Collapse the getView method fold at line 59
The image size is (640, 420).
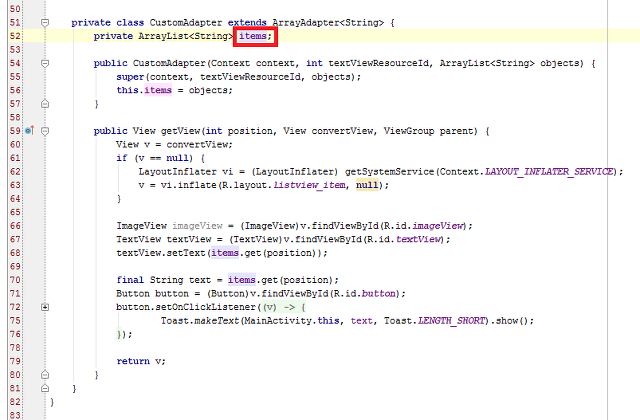pyautogui.click(x=45, y=131)
